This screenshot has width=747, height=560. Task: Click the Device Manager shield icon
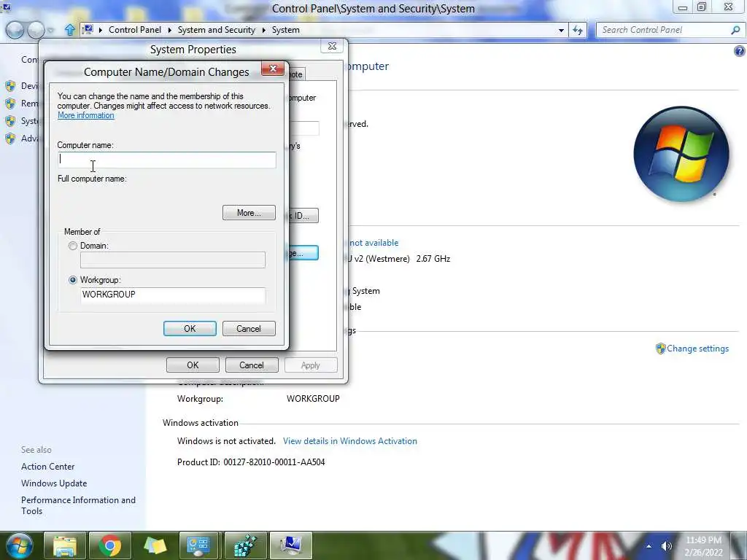10,86
